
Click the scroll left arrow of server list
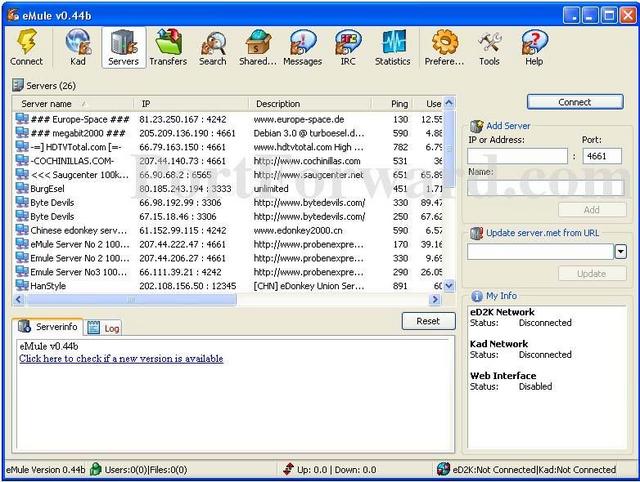tap(19, 300)
